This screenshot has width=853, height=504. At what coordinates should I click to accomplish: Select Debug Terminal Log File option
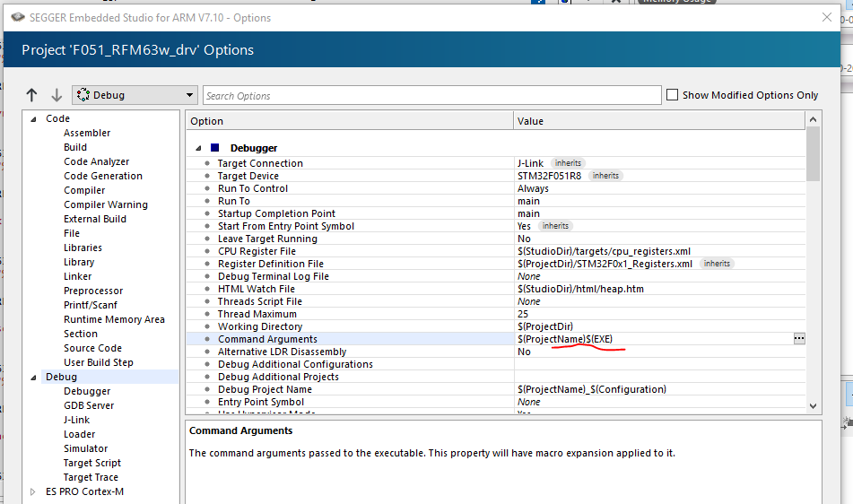pos(273,276)
